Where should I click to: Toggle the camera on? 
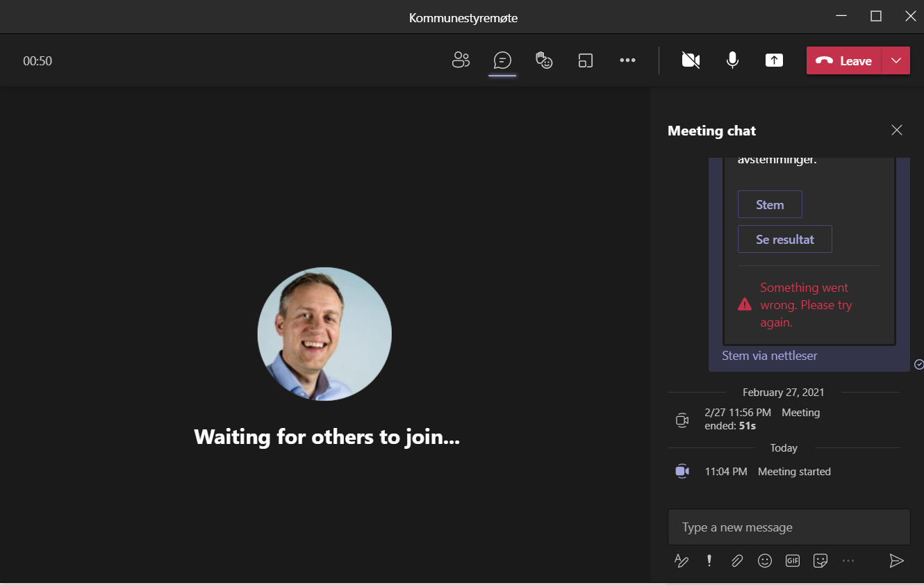pyautogui.click(x=691, y=60)
